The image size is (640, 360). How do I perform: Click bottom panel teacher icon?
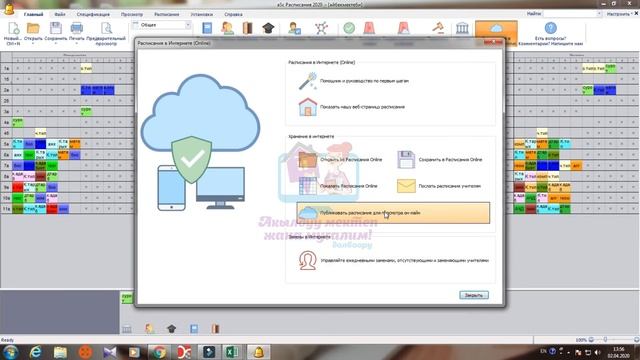pyautogui.click(x=149, y=329)
